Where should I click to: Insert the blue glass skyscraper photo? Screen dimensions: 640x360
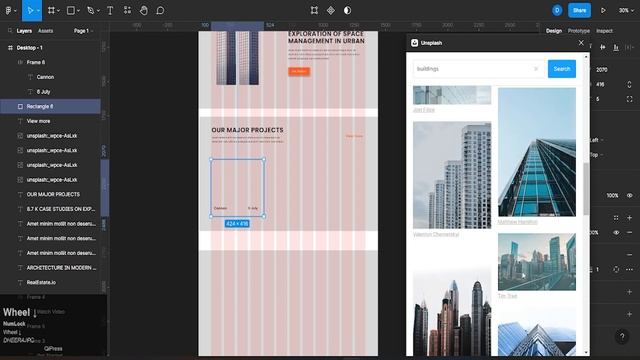[537, 152]
